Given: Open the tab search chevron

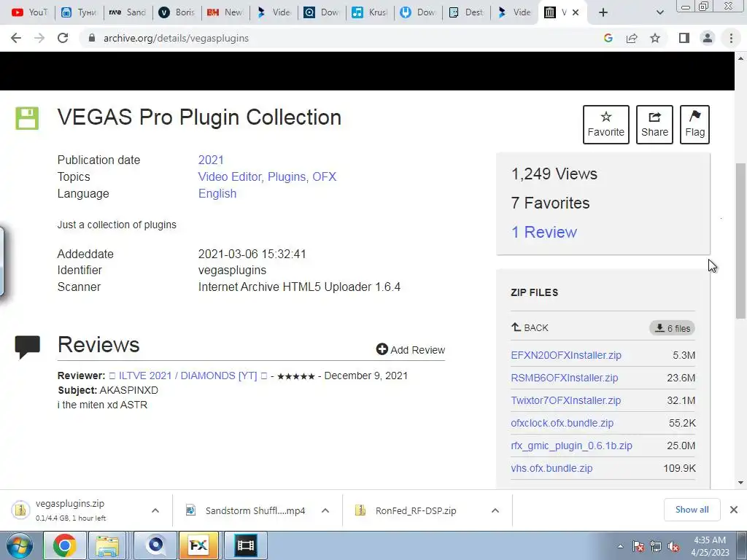Looking at the screenshot, I should 659,12.
